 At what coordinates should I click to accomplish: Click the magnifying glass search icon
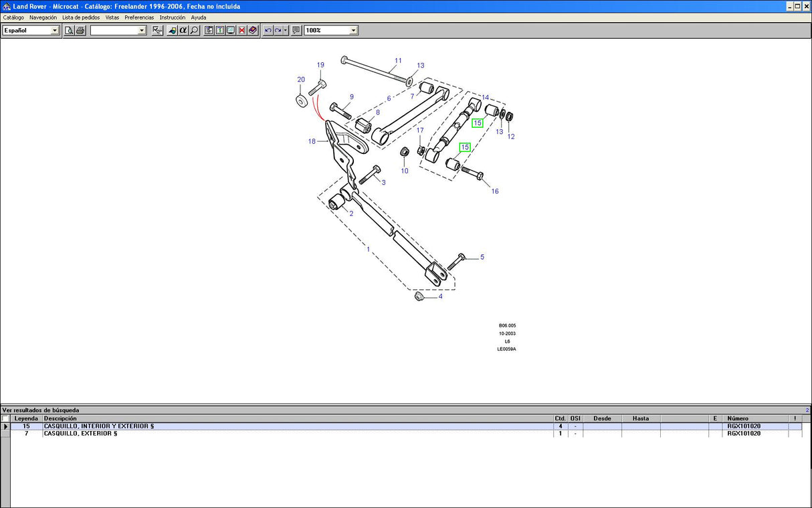194,30
